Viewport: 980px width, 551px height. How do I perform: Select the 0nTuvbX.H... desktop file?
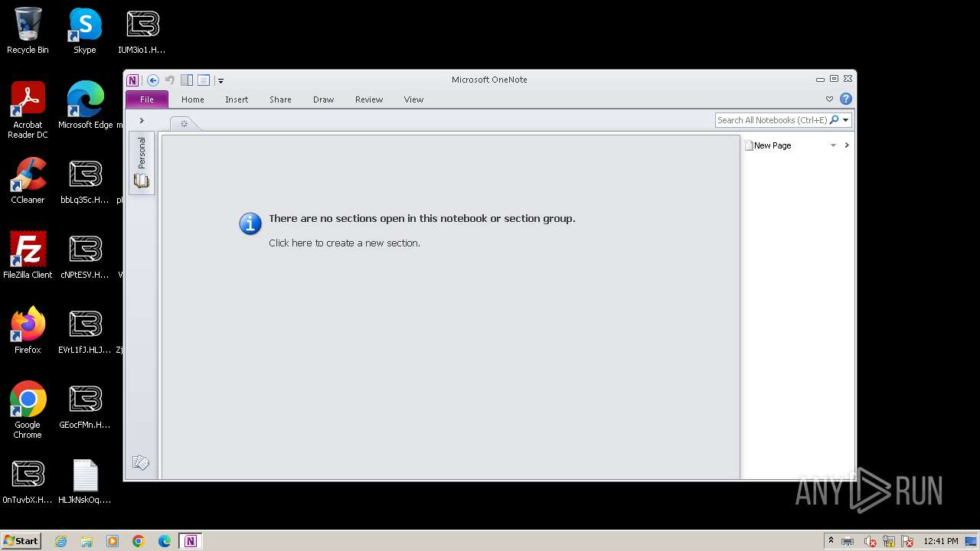point(28,481)
